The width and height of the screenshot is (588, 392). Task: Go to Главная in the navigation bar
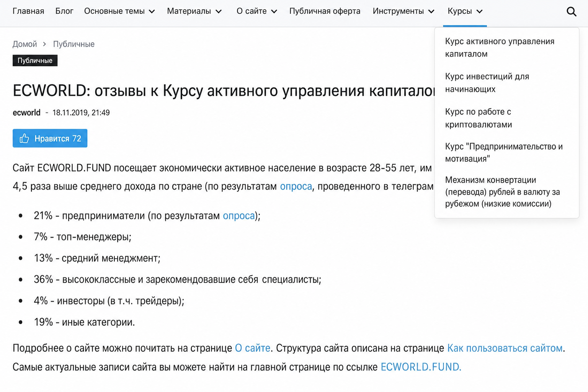pyautogui.click(x=28, y=11)
